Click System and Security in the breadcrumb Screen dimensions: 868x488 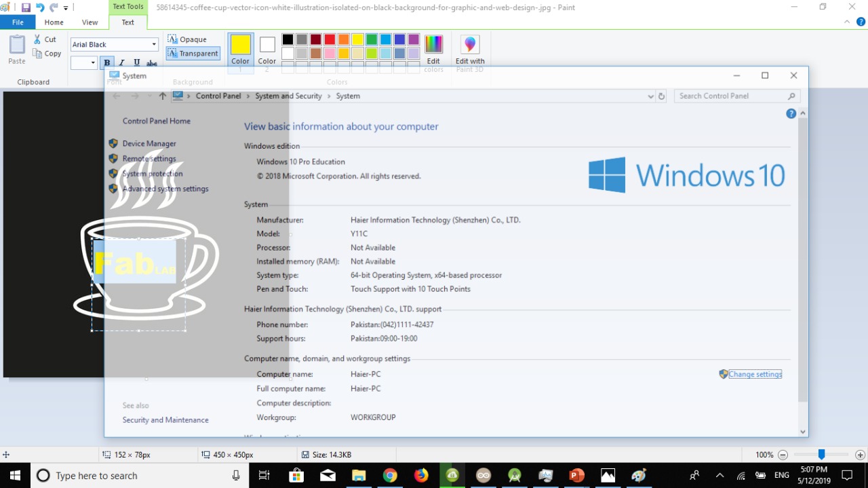tap(288, 96)
